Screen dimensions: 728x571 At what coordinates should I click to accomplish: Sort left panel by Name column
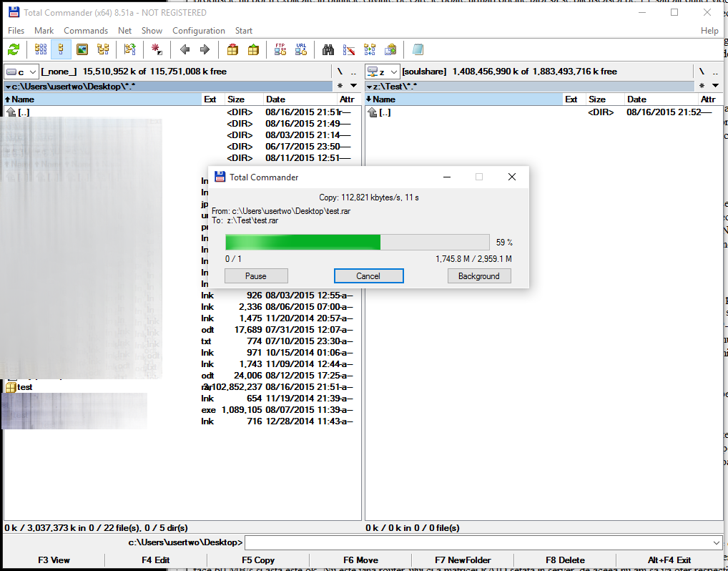[x=102, y=99]
